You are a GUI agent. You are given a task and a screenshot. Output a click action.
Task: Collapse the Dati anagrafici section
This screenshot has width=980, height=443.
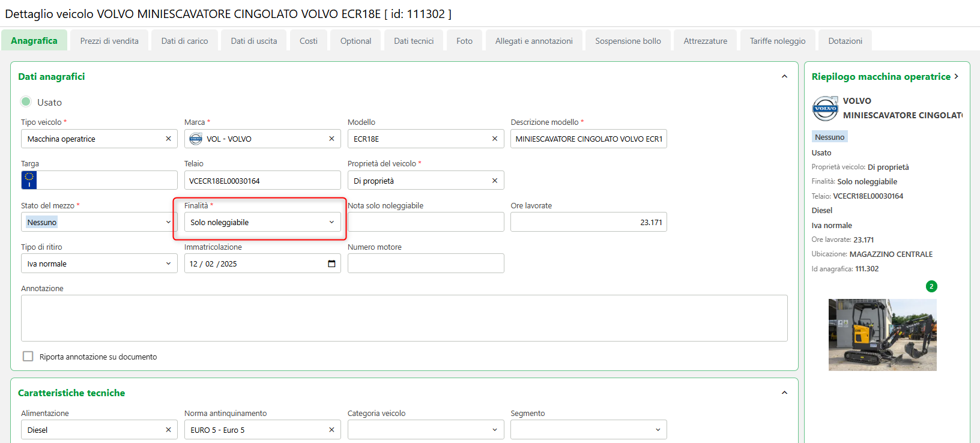click(x=784, y=76)
